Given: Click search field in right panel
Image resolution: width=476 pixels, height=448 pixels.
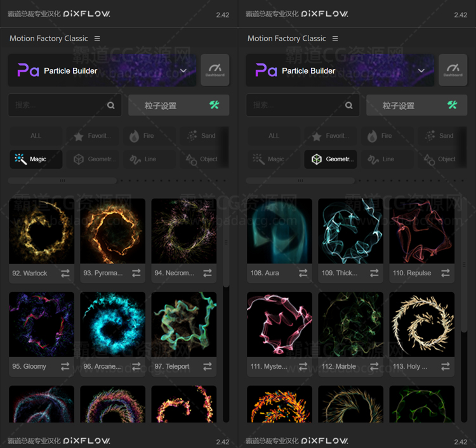Looking at the screenshot, I should 303,105.
